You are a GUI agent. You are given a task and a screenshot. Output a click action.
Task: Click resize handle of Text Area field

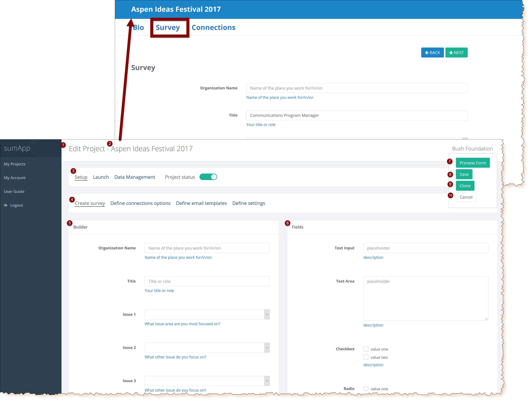coord(486,319)
